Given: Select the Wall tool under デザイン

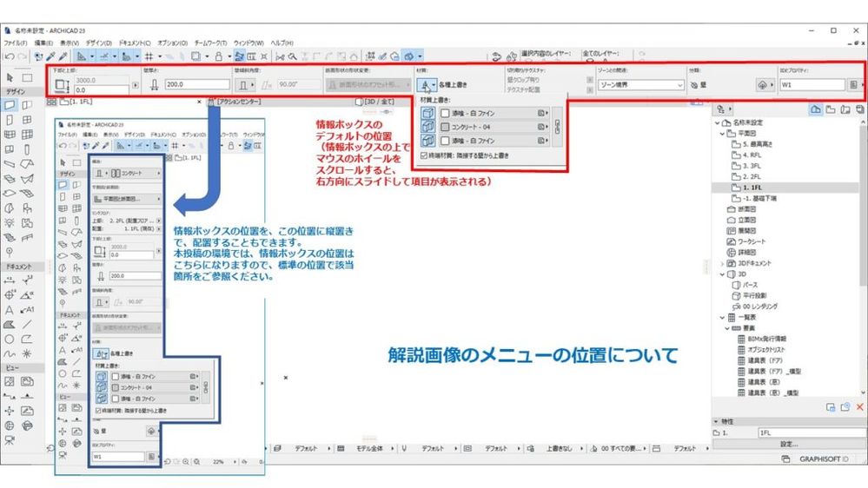Looking at the screenshot, I should (10, 104).
